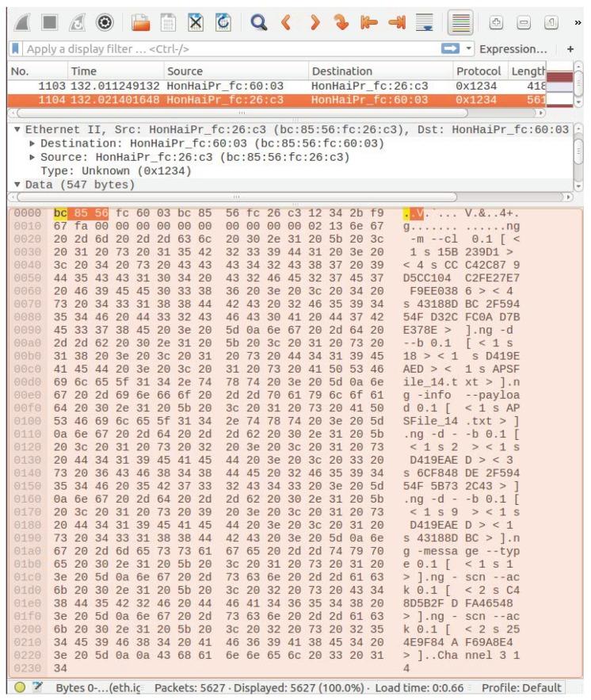Reset text to normal size
Image resolution: width=591 pixels, height=700 pixels.
click(x=551, y=22)
